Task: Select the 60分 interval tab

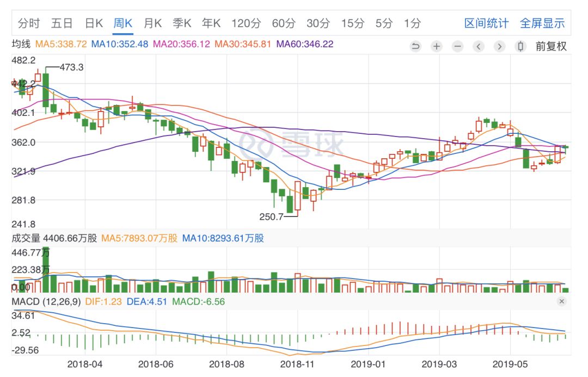Action: [x=284, y=23]
